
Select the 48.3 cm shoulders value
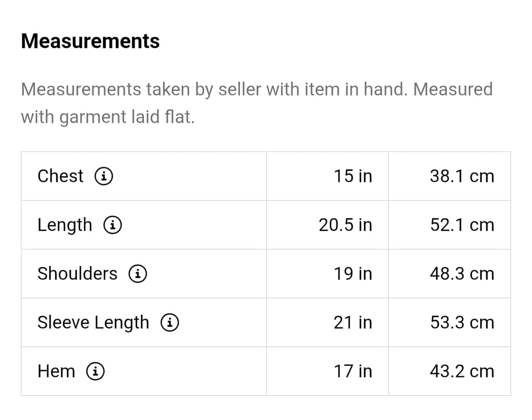pyautogui.click(x=462, y=273)
